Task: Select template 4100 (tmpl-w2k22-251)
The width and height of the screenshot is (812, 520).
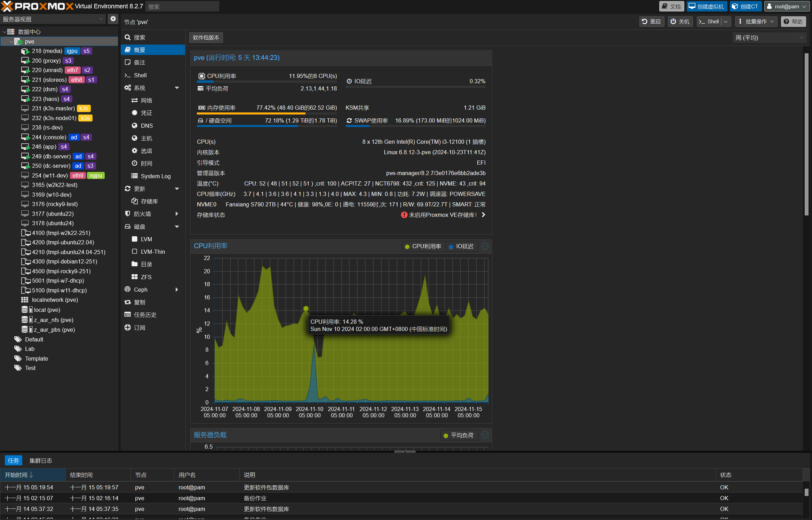Action: click(x=59, y=233)
